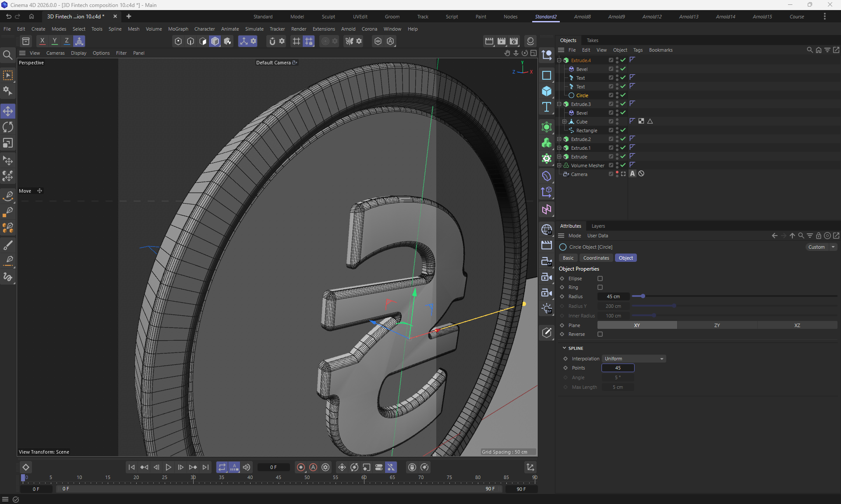This screenshot has height=504, width=841.
Task: Activate the Scale tool icon
Action: coord(8,143)
